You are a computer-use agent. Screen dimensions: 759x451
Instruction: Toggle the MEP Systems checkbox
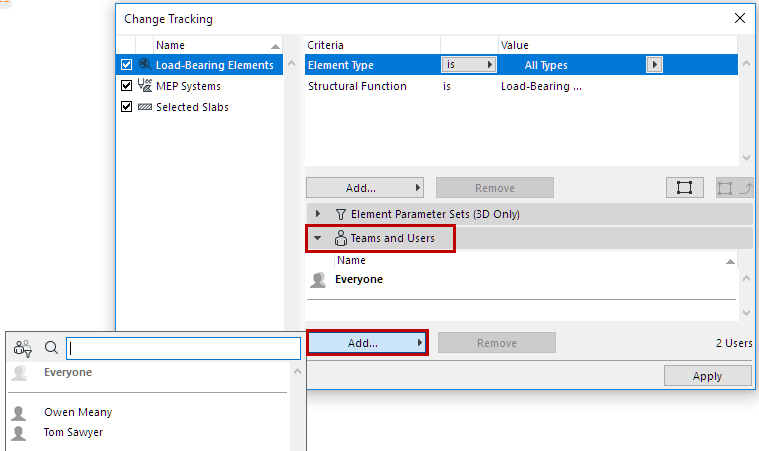tap(126, 86)
